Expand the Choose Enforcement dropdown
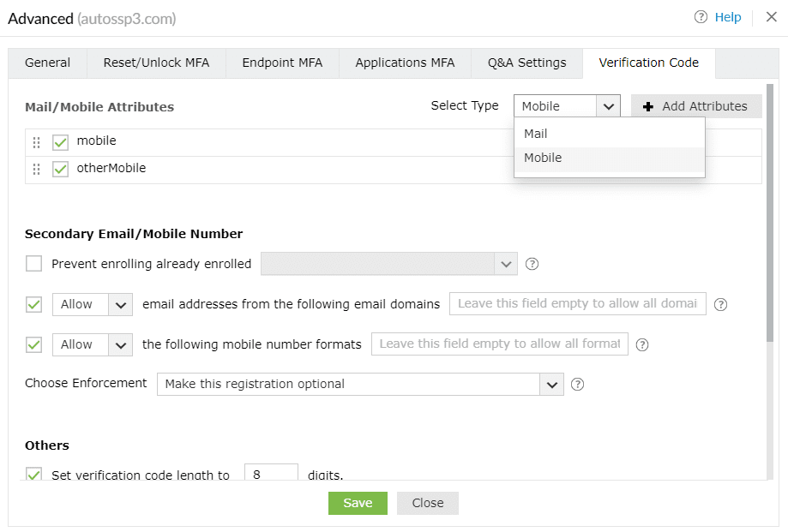This screenshot has height=532, width=788. point(551,385)
